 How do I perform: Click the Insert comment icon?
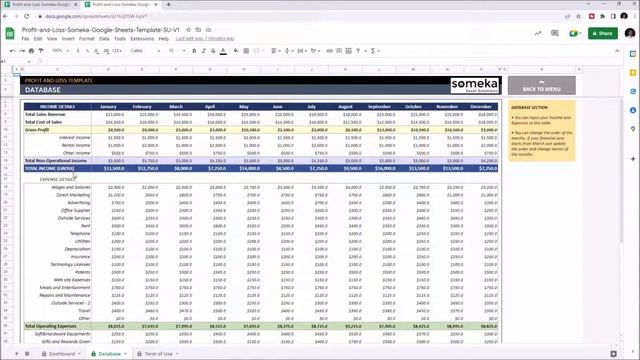pyautogui.click(x=339, y=51)
